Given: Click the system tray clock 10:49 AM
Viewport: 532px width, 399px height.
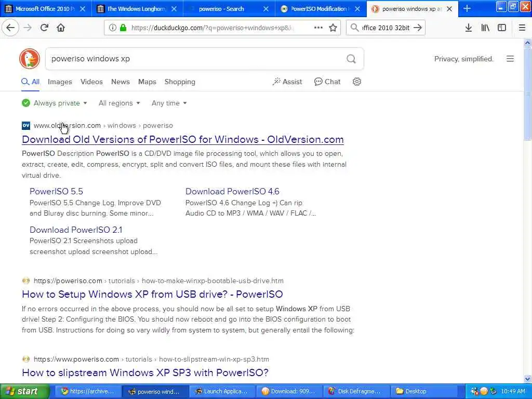Looking at the screenshot, I should click(513, 391).
